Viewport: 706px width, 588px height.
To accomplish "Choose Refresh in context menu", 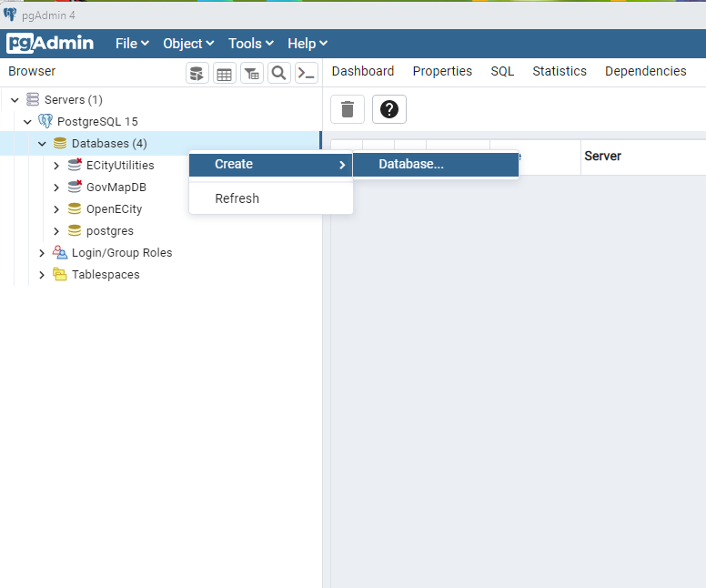I will click(x=270, y=198).
